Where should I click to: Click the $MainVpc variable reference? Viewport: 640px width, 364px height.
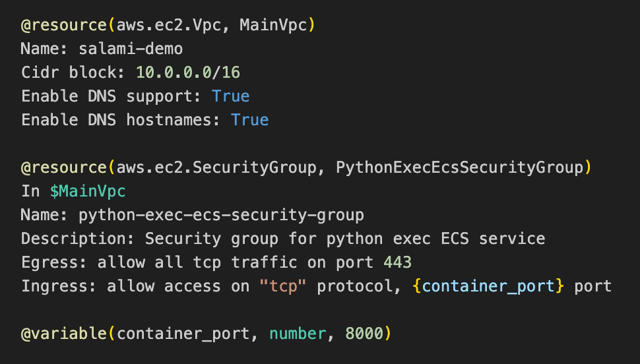click(88, 191)
